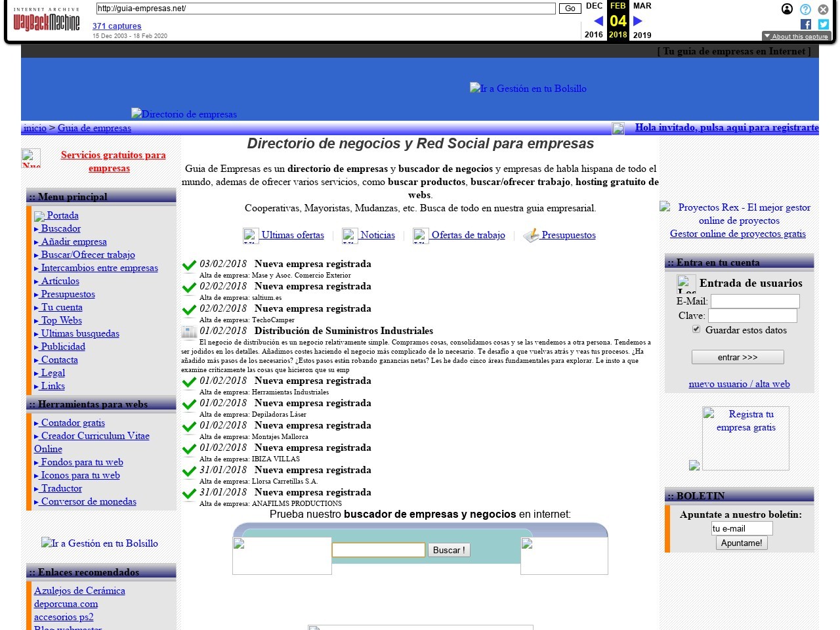This screenshot has width=840, height=630.
Task: Go to next capture with right arrow
Action: (x=637, y=21)
